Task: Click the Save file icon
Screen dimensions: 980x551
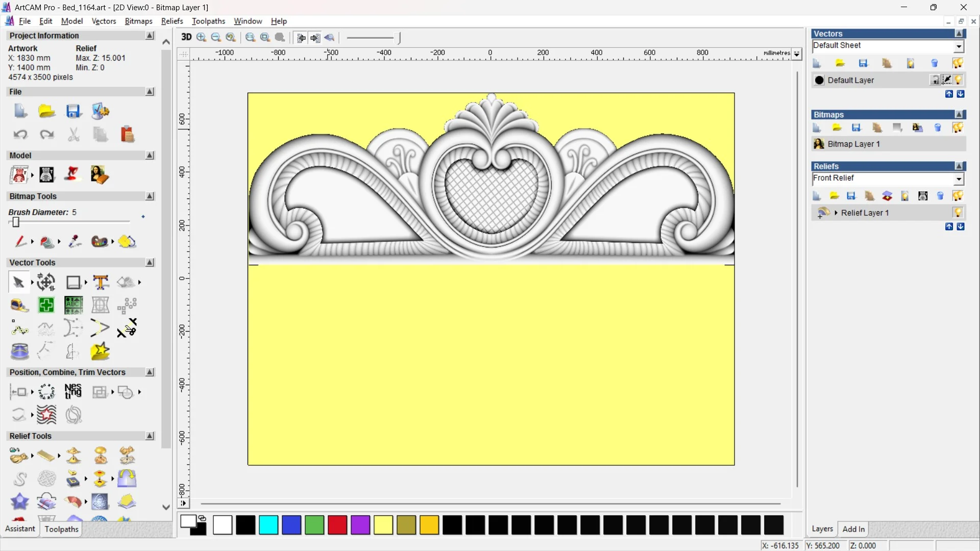Action: click(x=73, y=111)
